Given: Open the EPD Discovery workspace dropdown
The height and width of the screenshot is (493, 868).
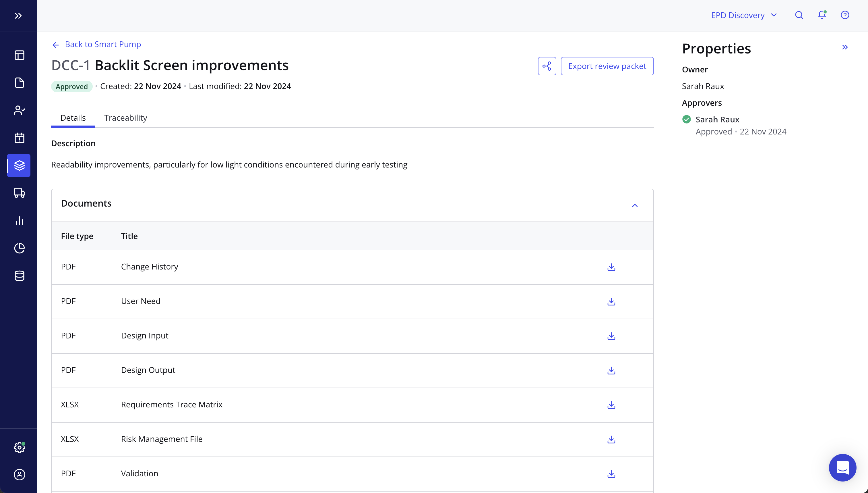Looking at the screenshot, I should [x=743, y=15].
